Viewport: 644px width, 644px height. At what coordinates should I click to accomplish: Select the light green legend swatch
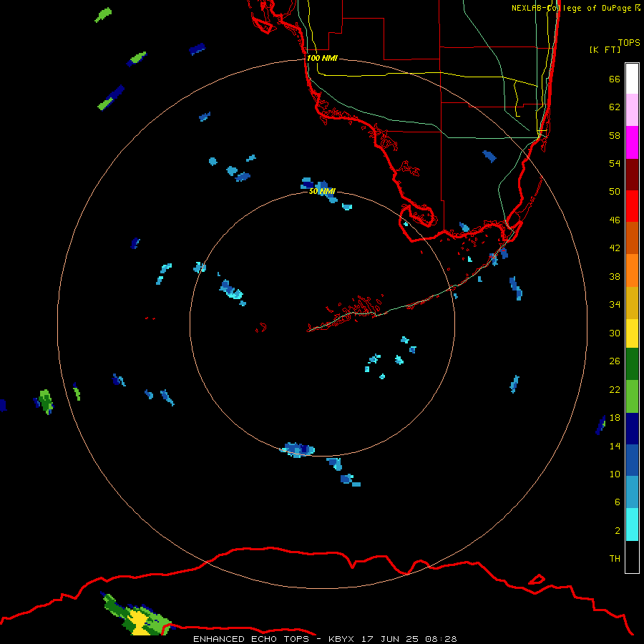tap(632, 396)
